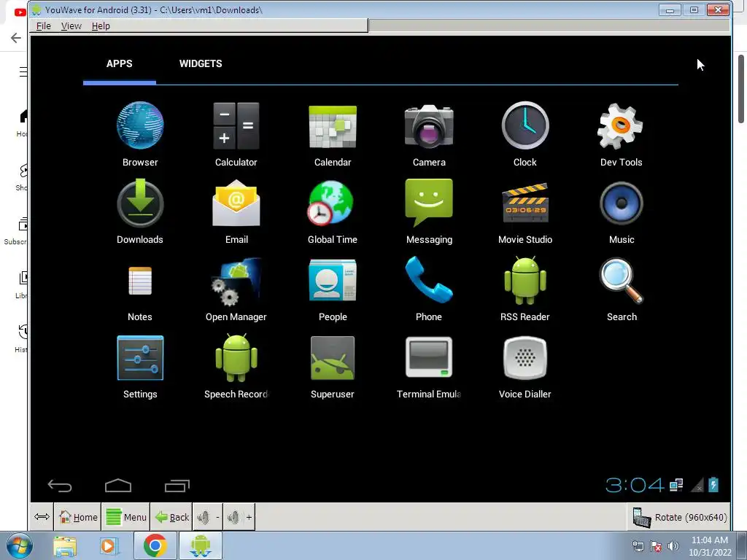Open the Help menu

pyautogui.click(x=101, y=26)
